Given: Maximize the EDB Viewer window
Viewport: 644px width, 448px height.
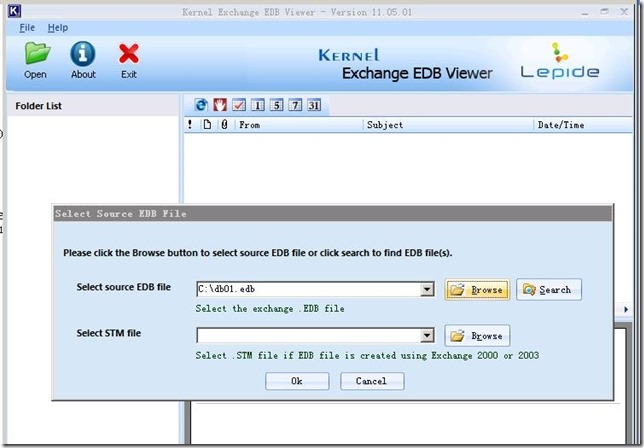Looking at the screenshot, I should pyautogui.click(x=605, y=11).
